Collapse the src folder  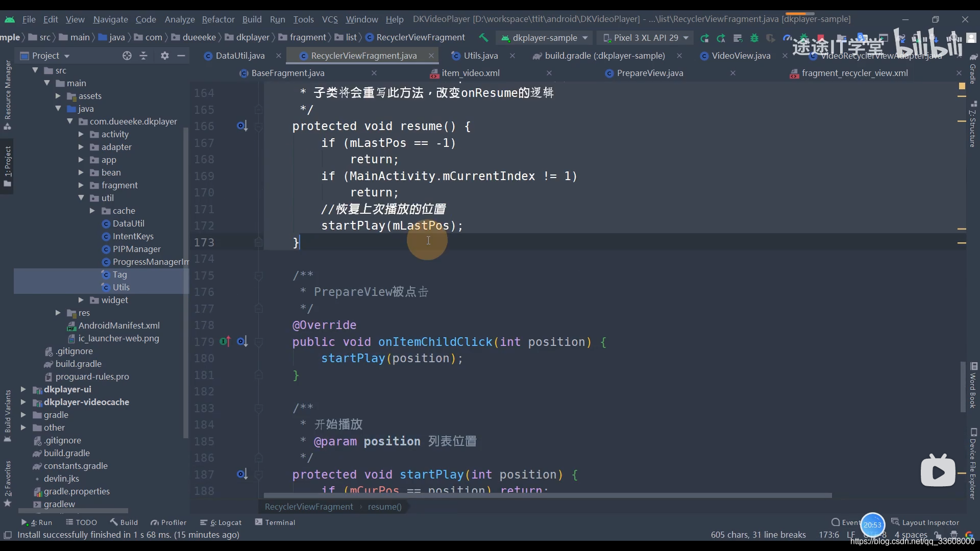point(35,70)
